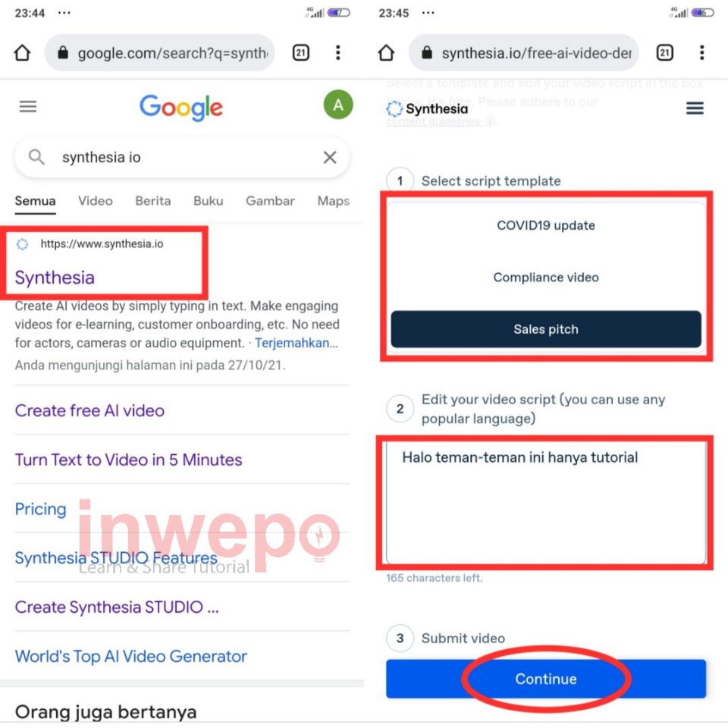The image size is (728, 728).
Task: Open three-dot menu in right browser
Action: tap(702, 52)
